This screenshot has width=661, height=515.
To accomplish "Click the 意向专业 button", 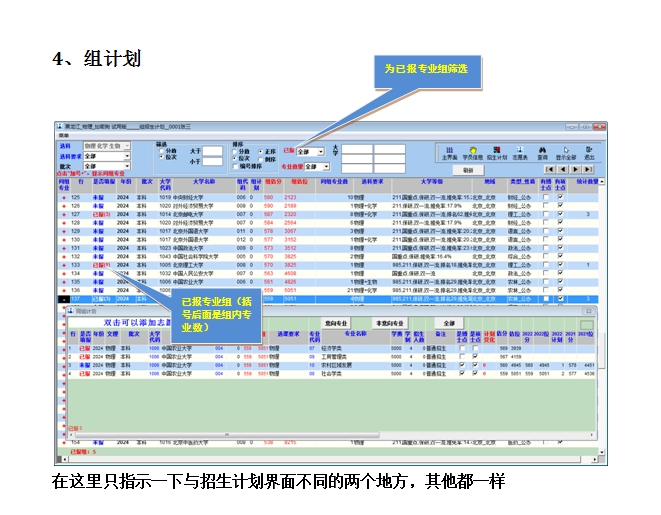I will point(336,323).
